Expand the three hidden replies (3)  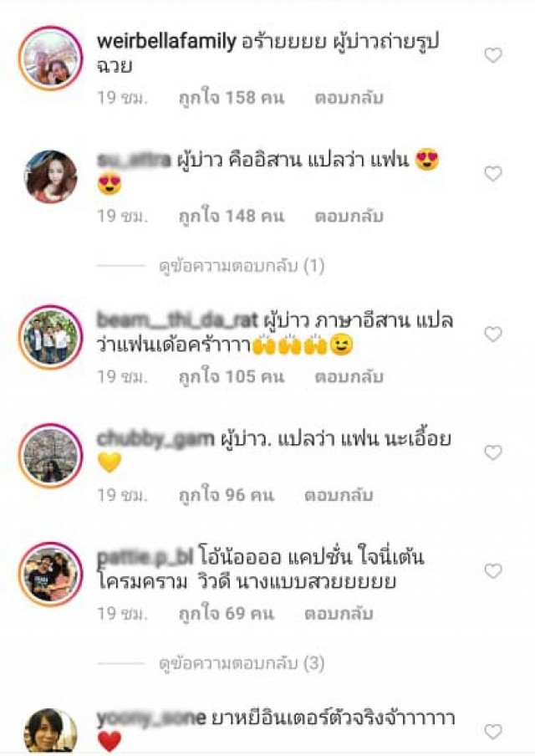pyautogui.click(x=242, y=663)
